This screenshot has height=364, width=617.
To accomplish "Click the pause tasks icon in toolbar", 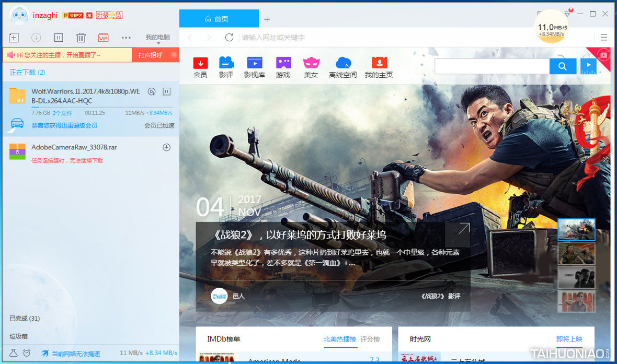I will coord(59,38).
